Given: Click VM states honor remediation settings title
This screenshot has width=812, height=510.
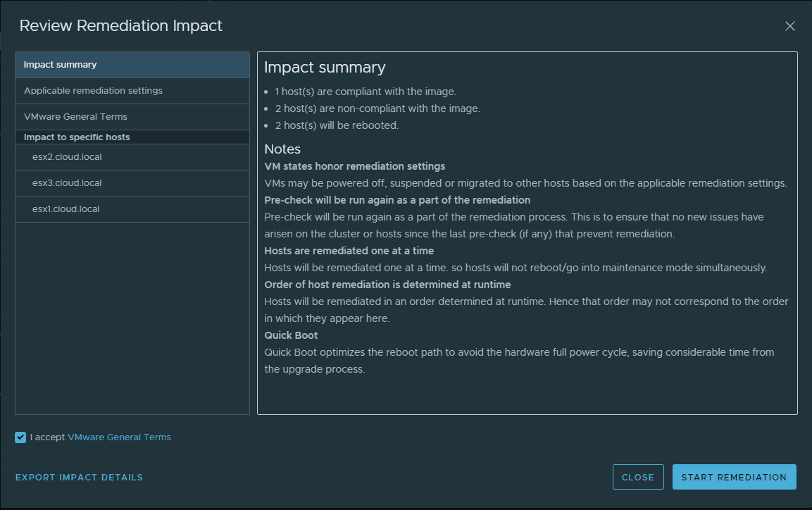Looking at the screenshot, I should tap(354, 166).
